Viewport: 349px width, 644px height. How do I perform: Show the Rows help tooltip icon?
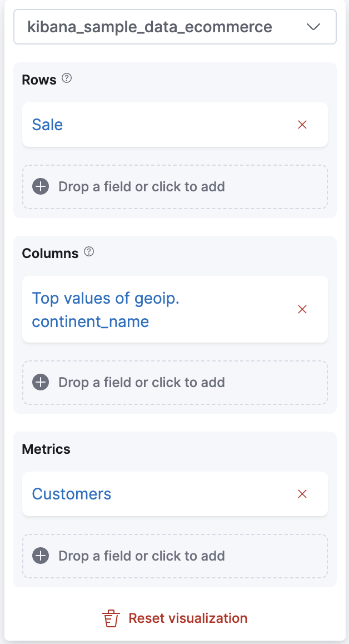pos(67,78)
